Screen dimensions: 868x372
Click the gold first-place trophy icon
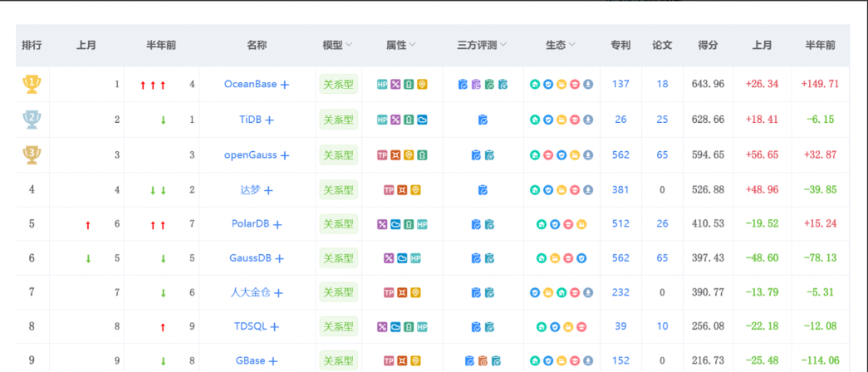tap(32, 84)
